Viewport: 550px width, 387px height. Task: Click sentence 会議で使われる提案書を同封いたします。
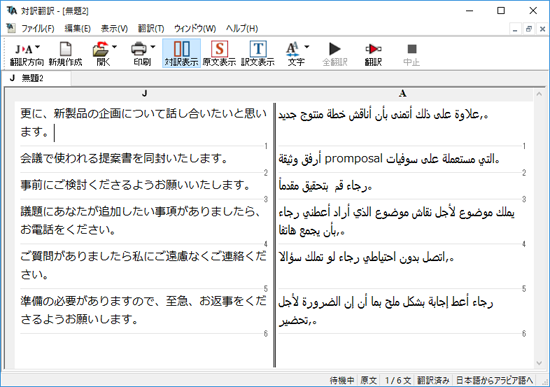tap(124, 158)
